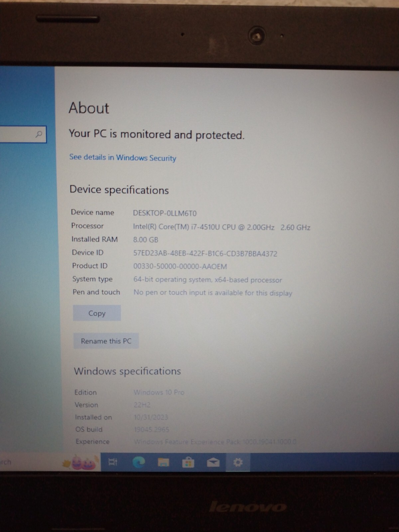This screenshot has height=532, width=399.
Task: Select the Device ID value 57ED23AB-48EB
Action: (205, 253)
